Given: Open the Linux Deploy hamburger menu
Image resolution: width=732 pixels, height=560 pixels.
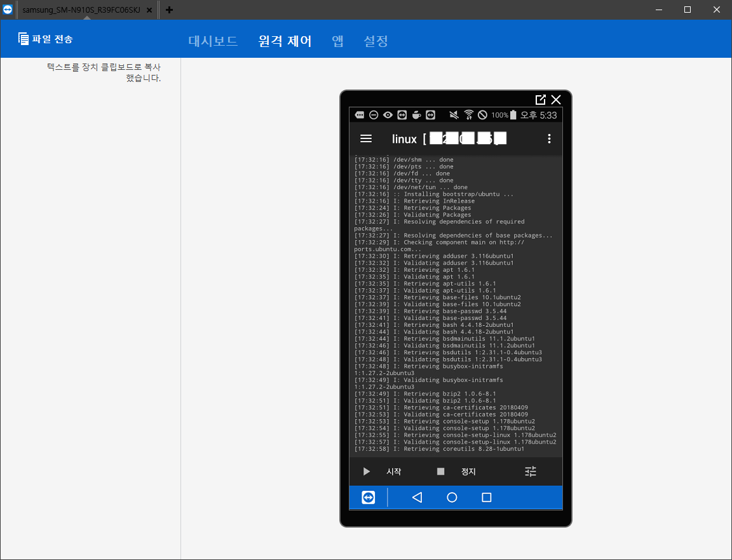Looking at the screenshot, I should tap(366, 138).
